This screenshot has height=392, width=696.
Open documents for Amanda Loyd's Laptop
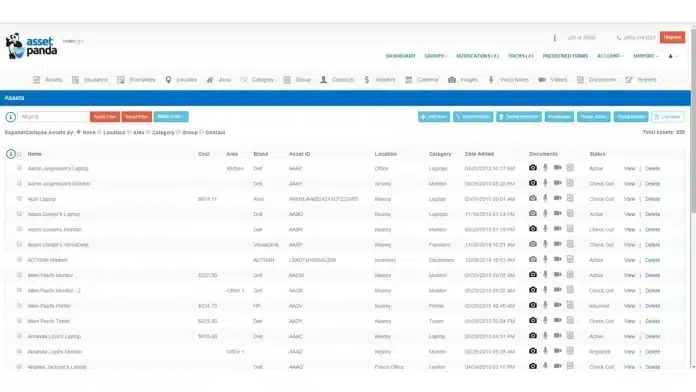point(570,336)
